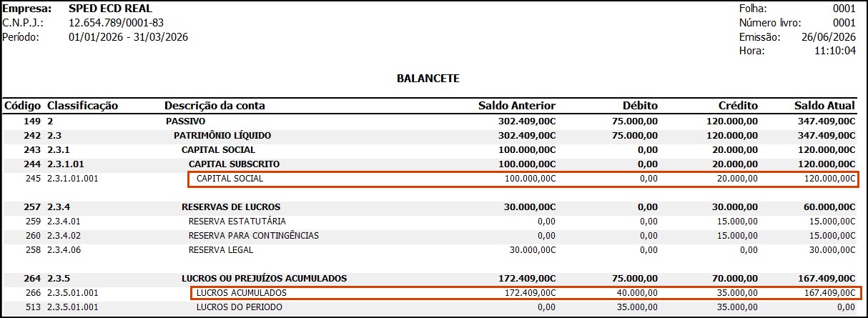Click the Descrição da conta header

[x=214, y=106]
